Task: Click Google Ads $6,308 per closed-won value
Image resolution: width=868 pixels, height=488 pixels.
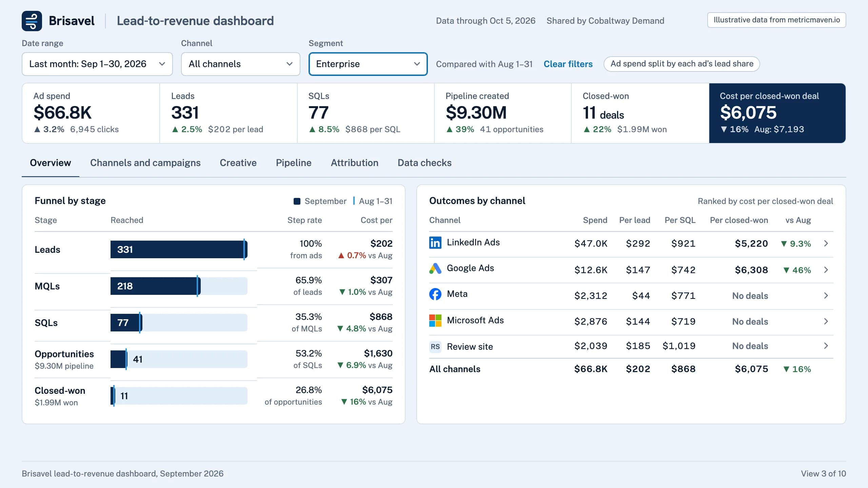Action: (x=751, y=270)
